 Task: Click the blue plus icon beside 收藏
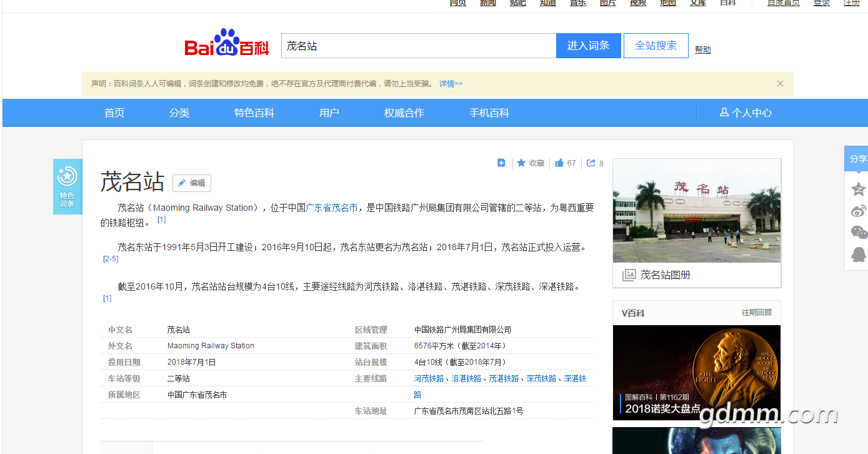pyautogui.click(x=501, y=163)
